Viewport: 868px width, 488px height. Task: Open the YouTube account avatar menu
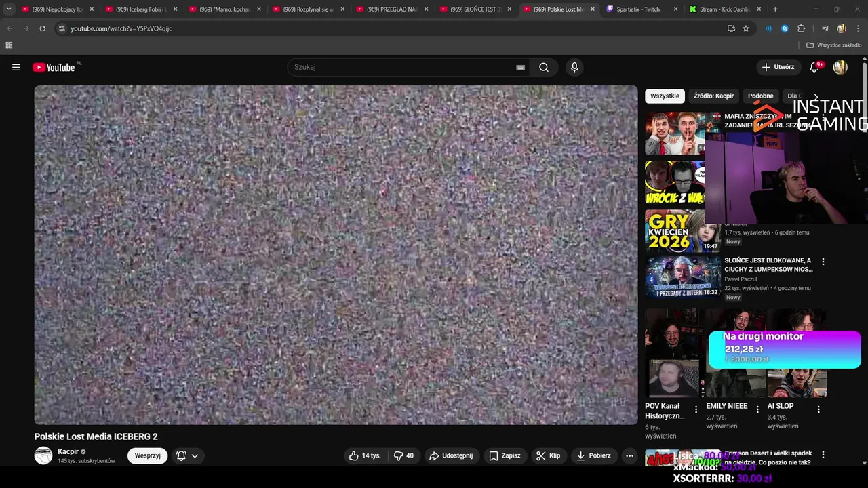pyautogui.click(x=840, y=67)
